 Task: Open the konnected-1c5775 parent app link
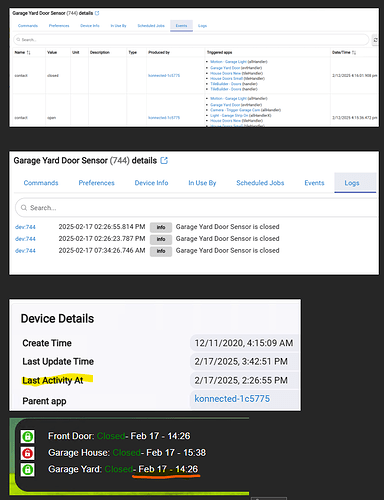[232, 399]
